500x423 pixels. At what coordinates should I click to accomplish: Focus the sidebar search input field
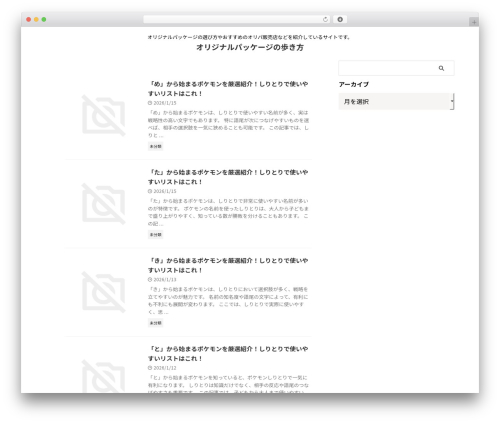click(396, 68)
